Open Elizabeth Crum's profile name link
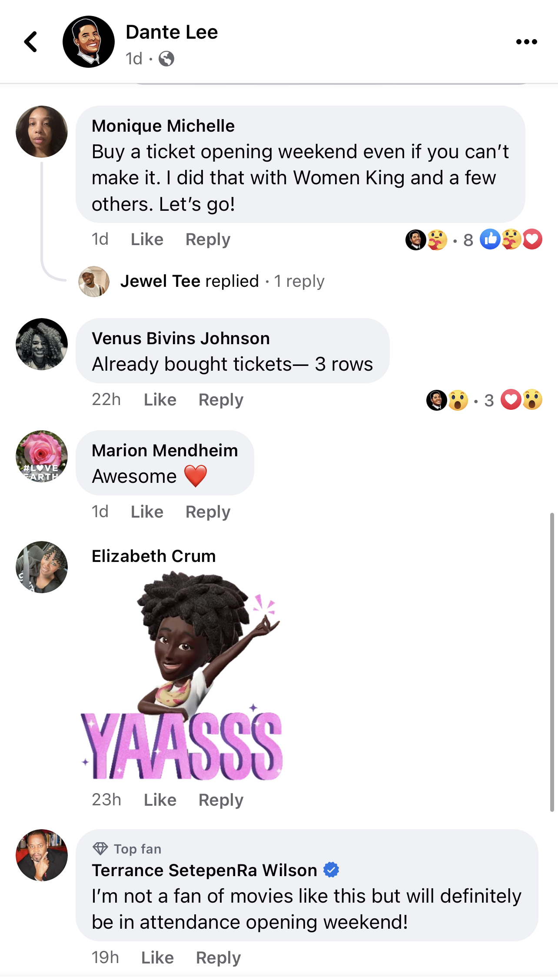 (x=154, y=556)
